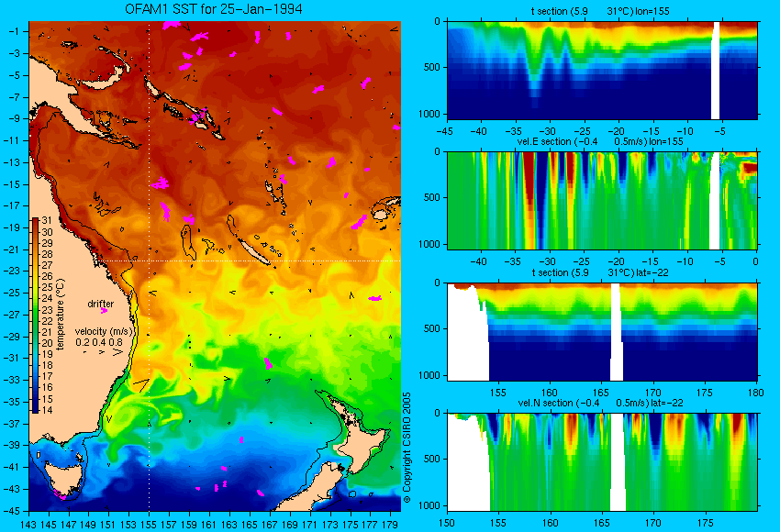Open the lat=-22 northward velocity section plot
This screenshot has width=780, height=532.
602,462
